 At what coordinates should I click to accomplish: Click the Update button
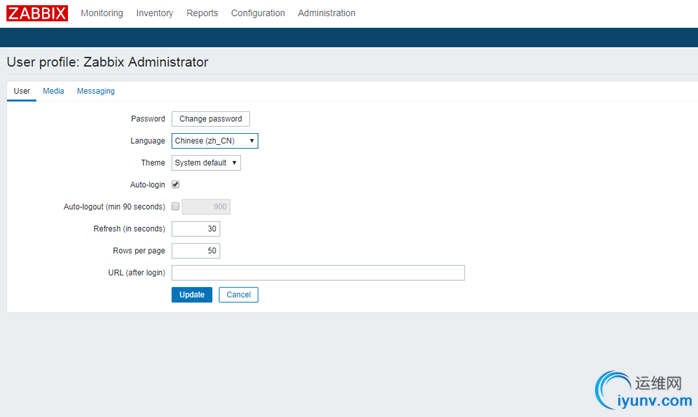[x=192, y=295]
